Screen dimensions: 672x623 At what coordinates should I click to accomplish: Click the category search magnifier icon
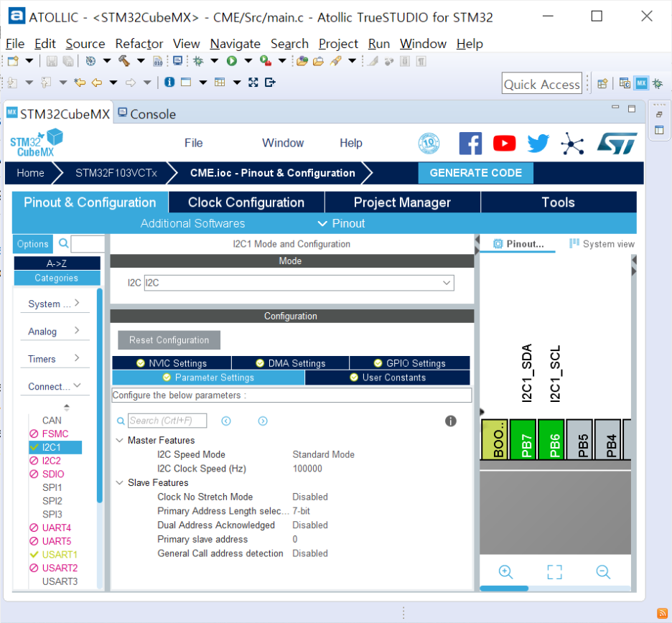[63, 243]
